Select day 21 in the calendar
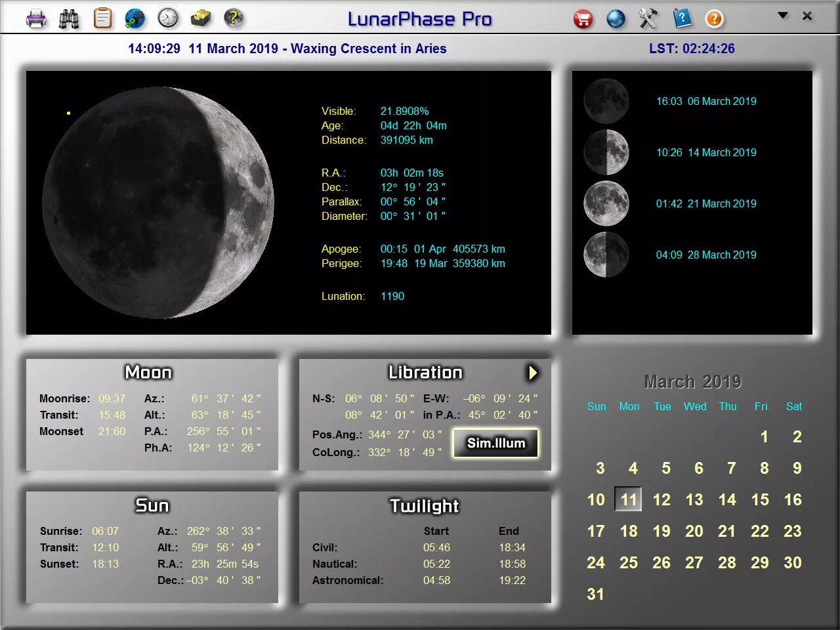 tap(727, 531)
